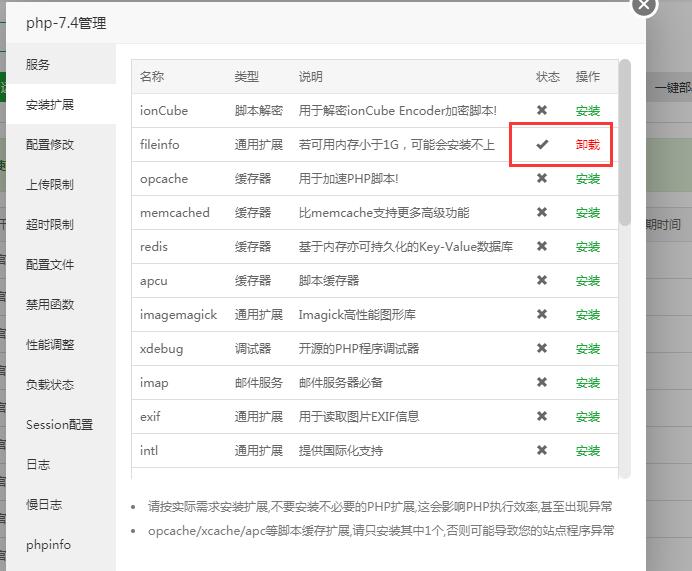Viewport: 692px width, 571px height.
Task: Open 超时限制 settings
Action: click(x=61, y=224)
